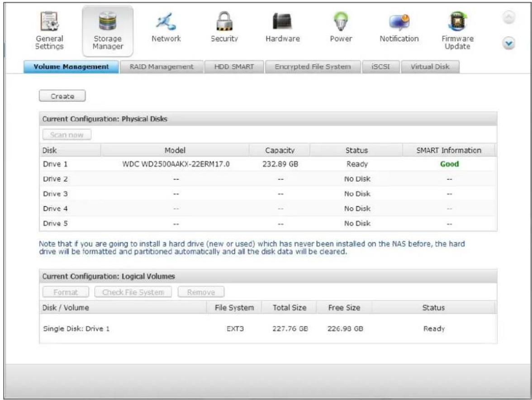Screen dimensions: 532x400
Task: Click the 226.98 GB free size
Action: (345, 329)
